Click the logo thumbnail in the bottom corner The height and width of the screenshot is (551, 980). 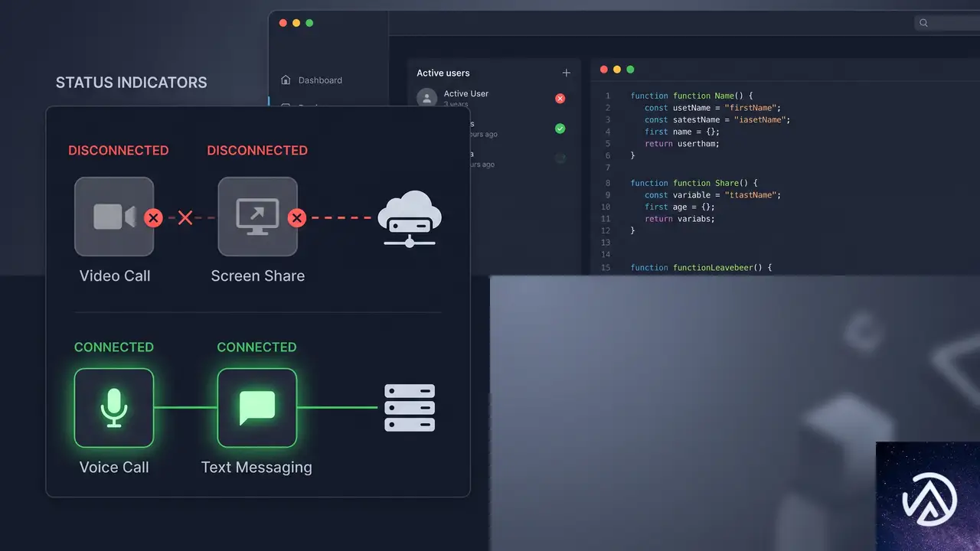click(x=928, y=496)
